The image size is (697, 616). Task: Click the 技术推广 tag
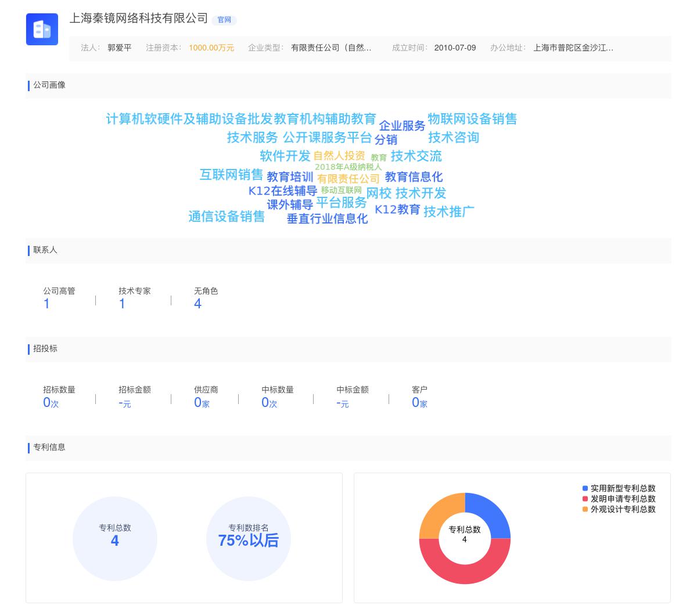pos(449,212)
